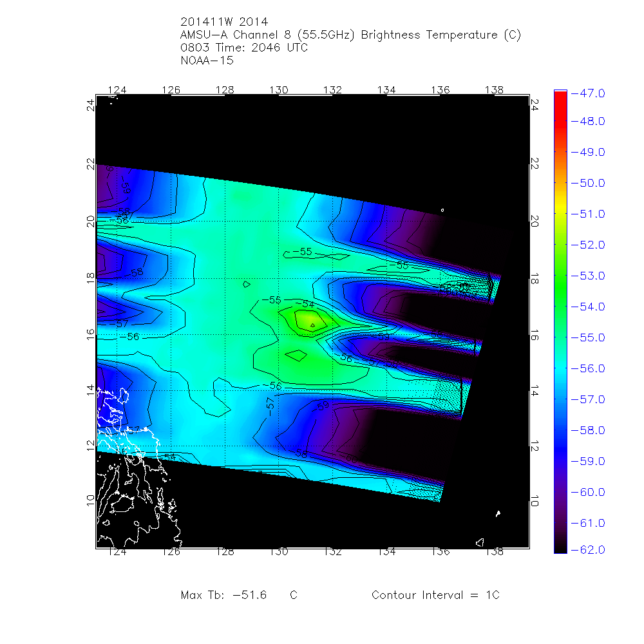This screenshot has width=644, height=644.
Task: Click the -60.0 color scale label
Action: point(588,492)
